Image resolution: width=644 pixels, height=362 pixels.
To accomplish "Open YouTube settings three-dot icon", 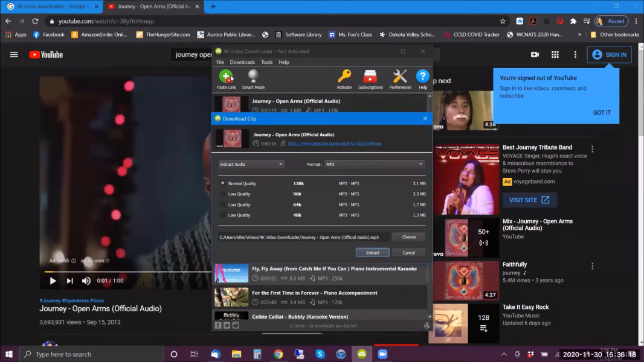I will pyautogui.click(x=575, y=54).
